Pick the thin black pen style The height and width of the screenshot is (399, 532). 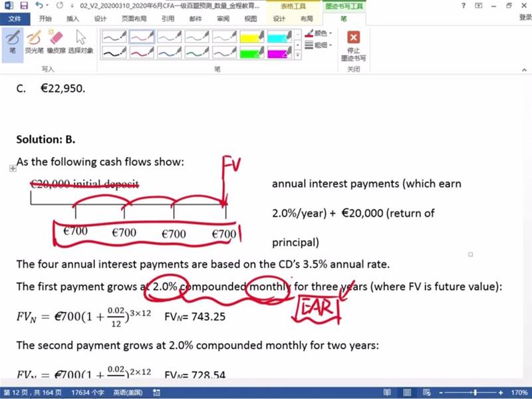114,37
